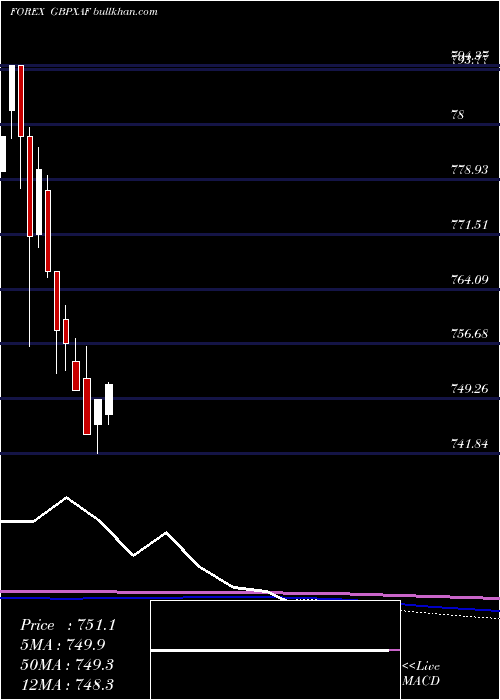This screenshot has width=500, height=700.
Task: Click the 764.09 price level label
Action: pyautogui.click(x=469, y=279)
